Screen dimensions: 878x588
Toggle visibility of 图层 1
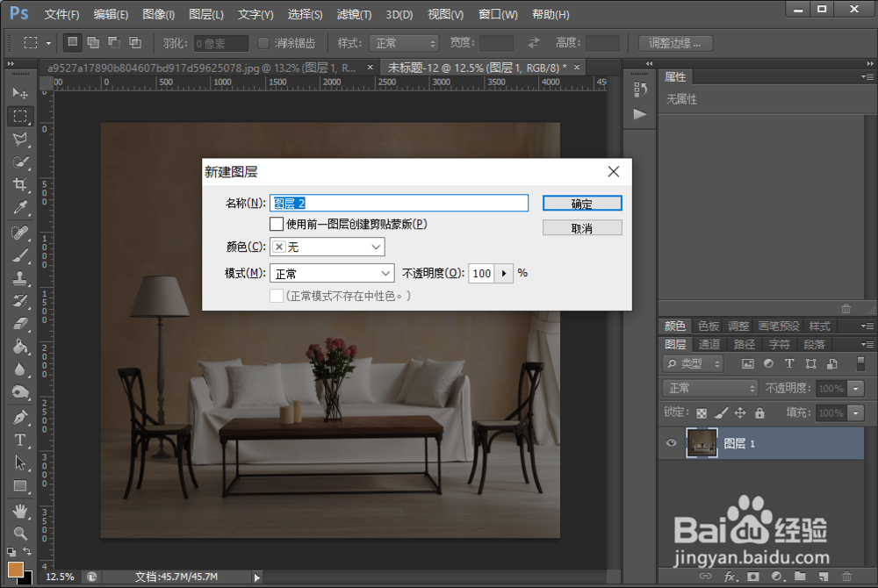point(672,443)
